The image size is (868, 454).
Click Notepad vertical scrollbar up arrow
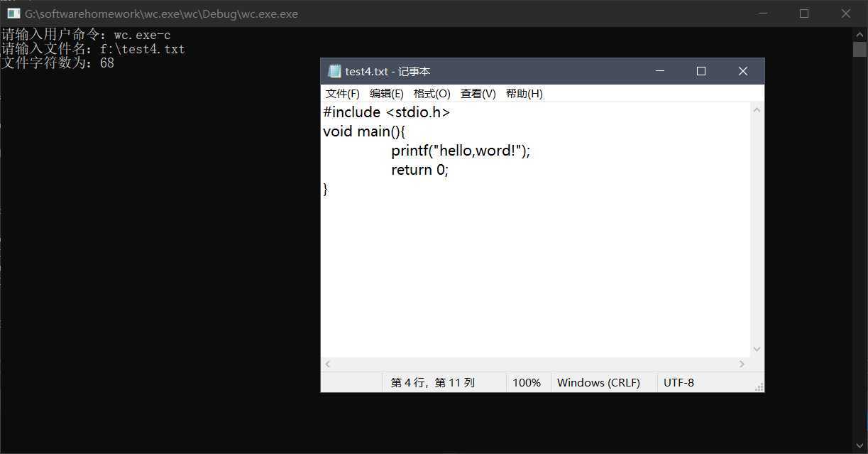point(757,110)
